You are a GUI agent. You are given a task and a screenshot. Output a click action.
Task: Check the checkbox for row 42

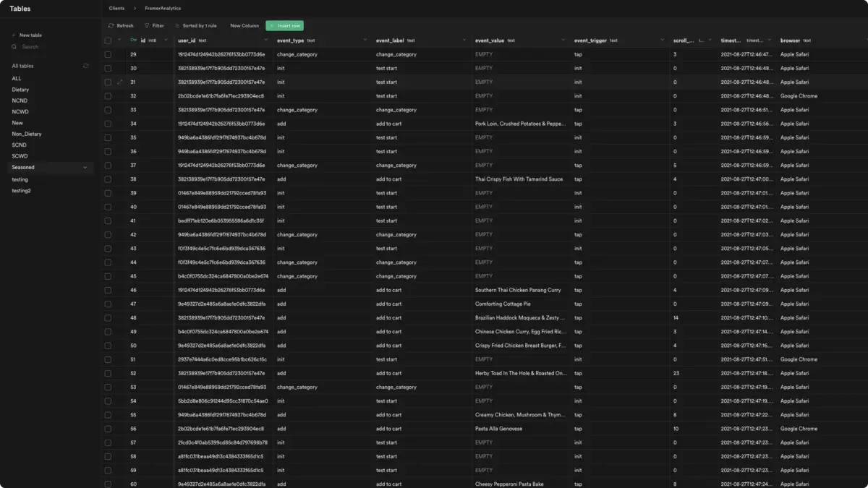(x=108, y=234)
